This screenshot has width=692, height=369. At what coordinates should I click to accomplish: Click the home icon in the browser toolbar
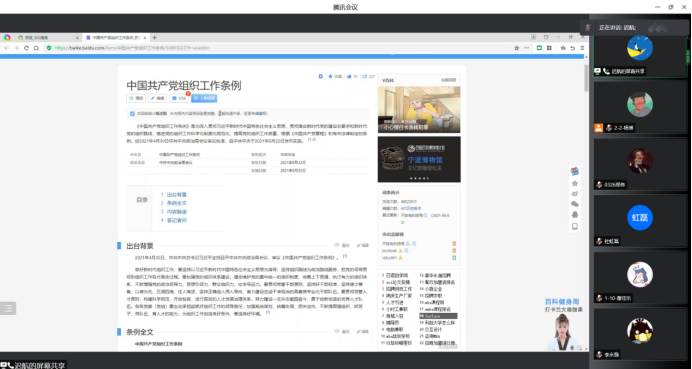(36, 48)
